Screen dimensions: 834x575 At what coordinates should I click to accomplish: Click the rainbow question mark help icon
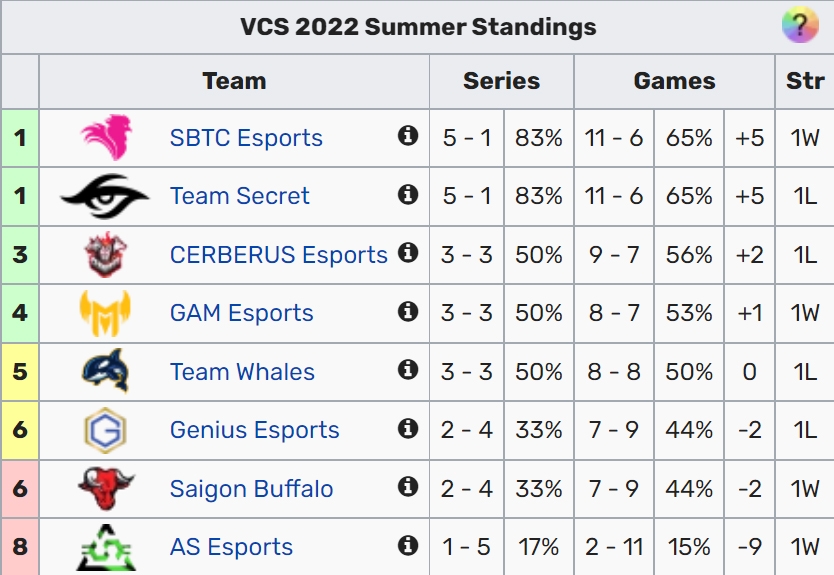[800, 26]
